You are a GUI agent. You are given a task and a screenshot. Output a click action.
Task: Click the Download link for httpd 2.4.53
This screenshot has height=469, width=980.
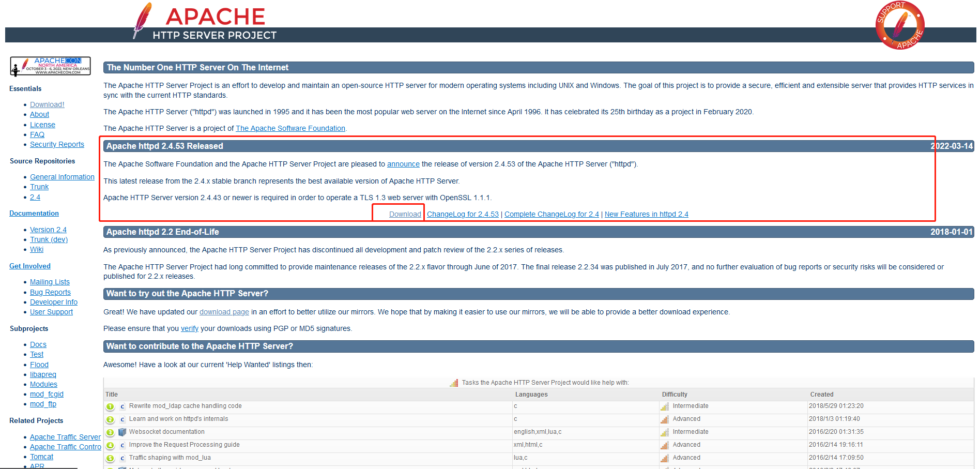click(405, 214)
